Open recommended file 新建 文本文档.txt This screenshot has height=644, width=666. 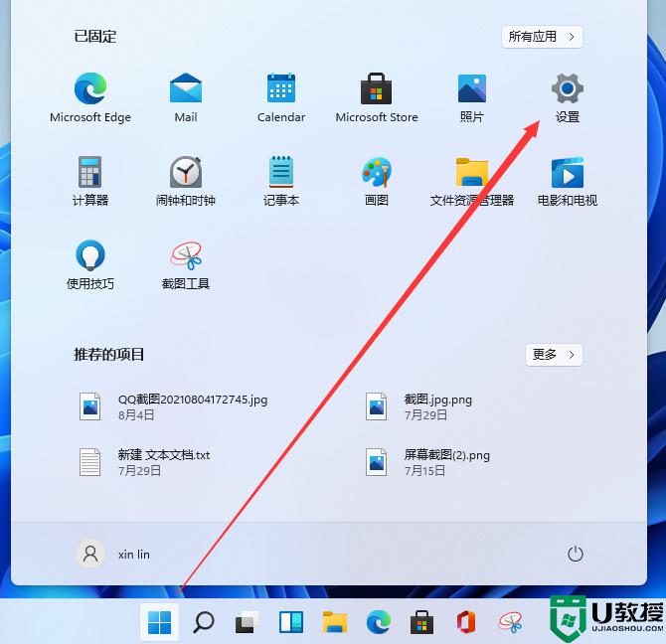pyautogui.click(x=164, y=461)
